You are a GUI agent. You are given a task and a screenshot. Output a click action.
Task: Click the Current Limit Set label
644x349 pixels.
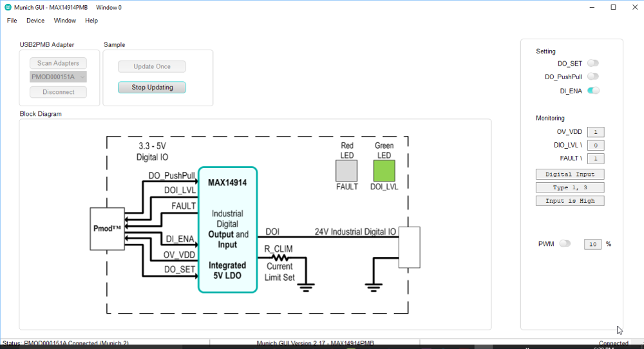tap(279, 272)
